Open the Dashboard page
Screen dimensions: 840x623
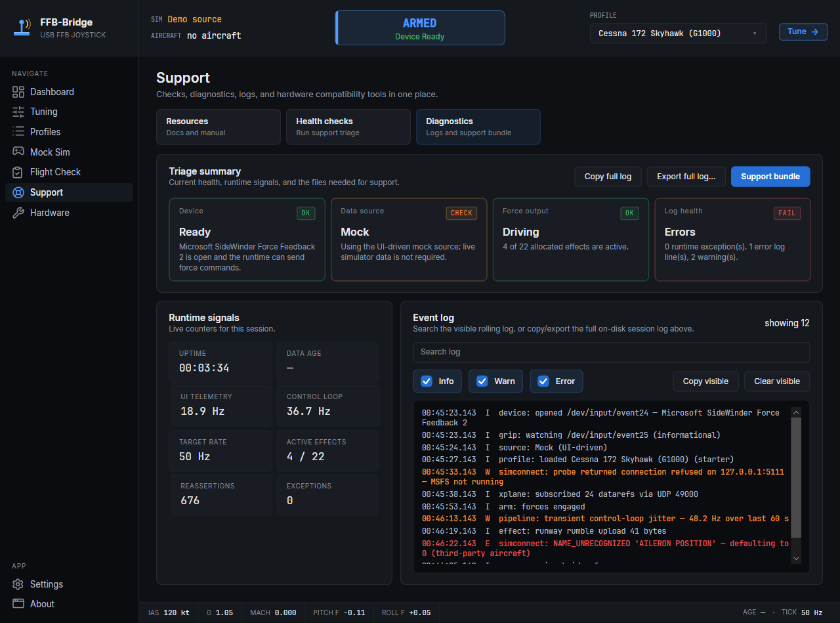[x=69, y=92]
